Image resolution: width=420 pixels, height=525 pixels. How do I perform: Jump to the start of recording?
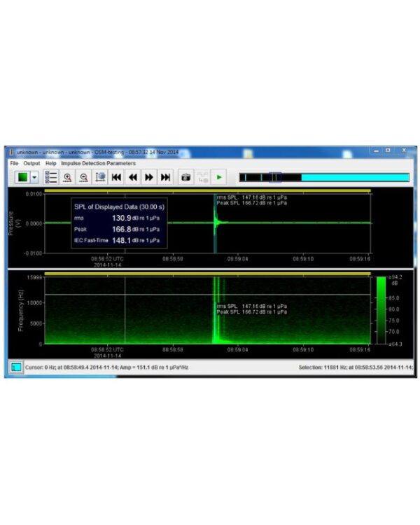pos(117,178)
